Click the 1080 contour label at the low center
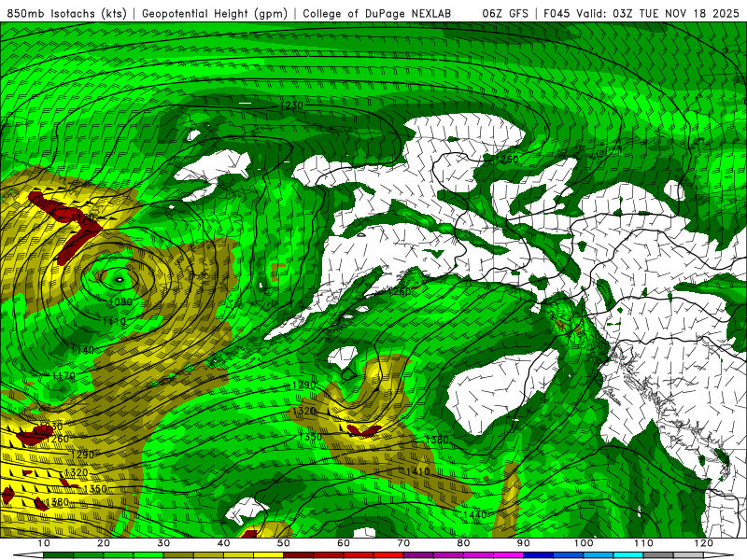 click(x=120, y=301)
